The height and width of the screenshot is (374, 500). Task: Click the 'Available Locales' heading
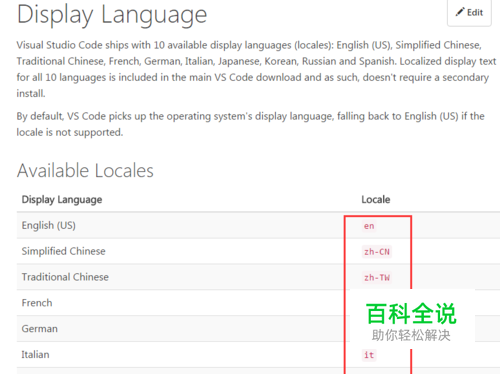coord(85,171)
